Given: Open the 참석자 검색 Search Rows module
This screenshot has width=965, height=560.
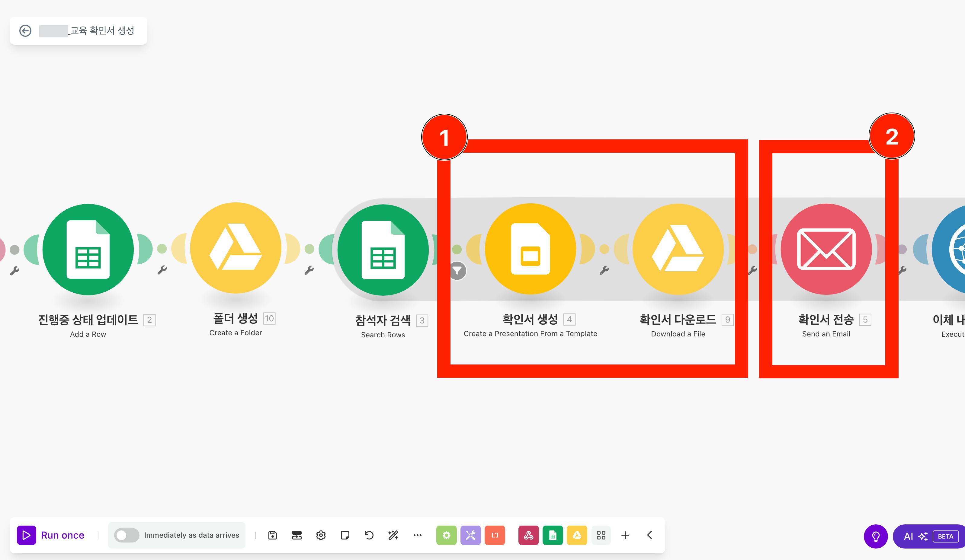Looking at the screenshot, I should coord(383,250).
